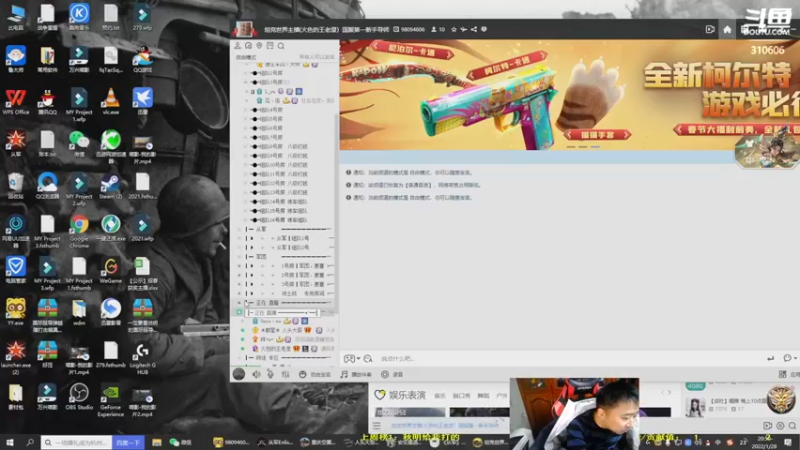Viewport: 800px width, 450px height.
Task: Mute the speaker icon in the YY bottom bar
Action: [256, 374]
